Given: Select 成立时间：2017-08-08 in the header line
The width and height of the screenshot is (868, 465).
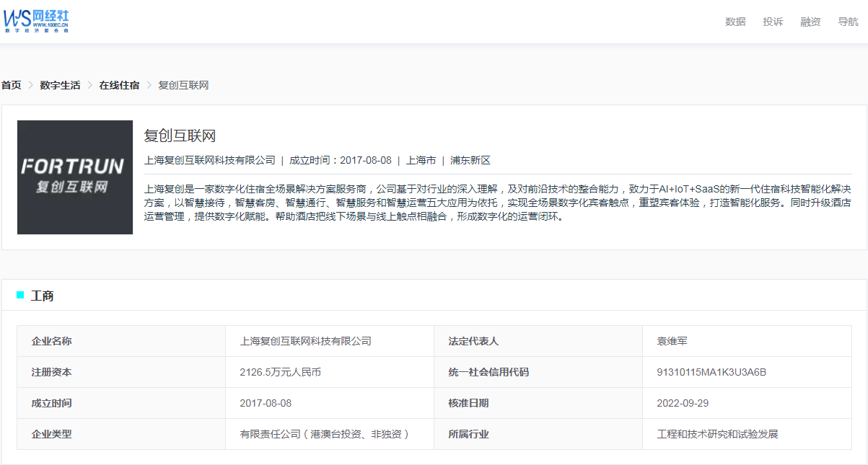Looking at the screenshot, I should (341, 160).
